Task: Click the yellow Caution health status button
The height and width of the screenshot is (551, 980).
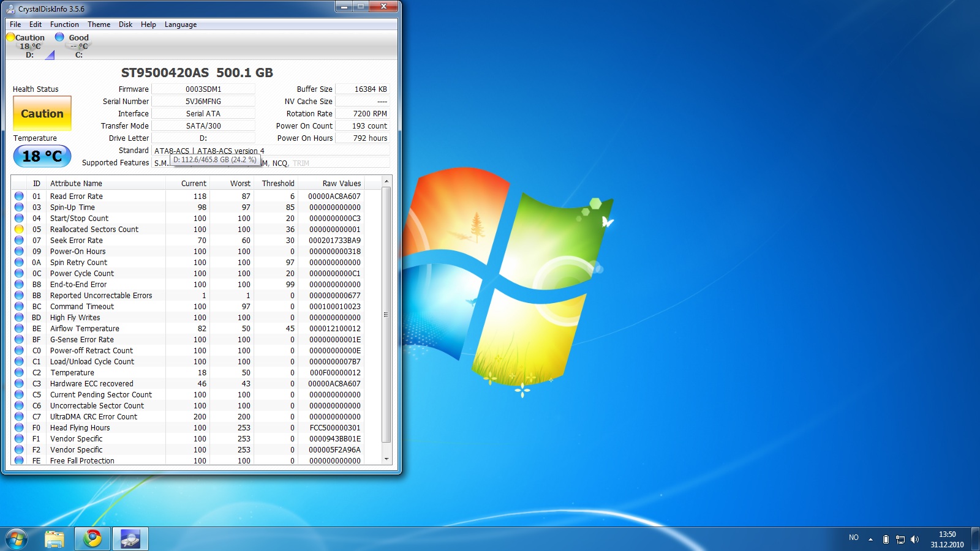Action: point(42,113)
